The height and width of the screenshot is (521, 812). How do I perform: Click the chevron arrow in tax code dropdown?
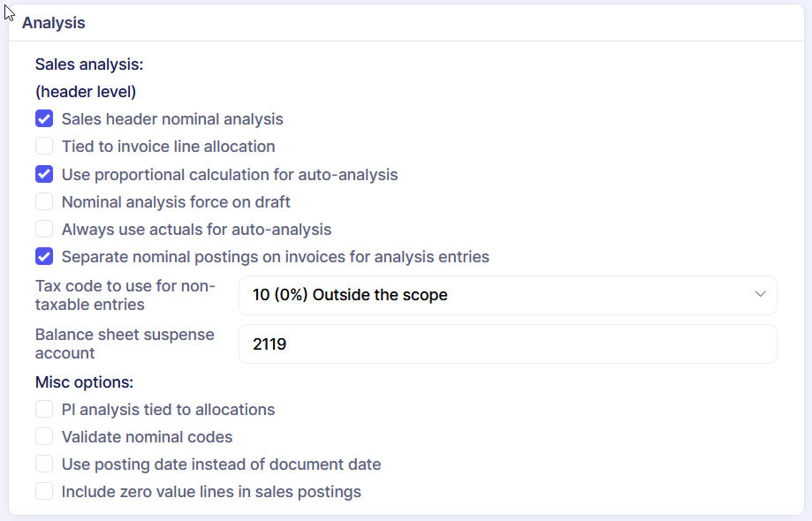click(x=760, y=295)
